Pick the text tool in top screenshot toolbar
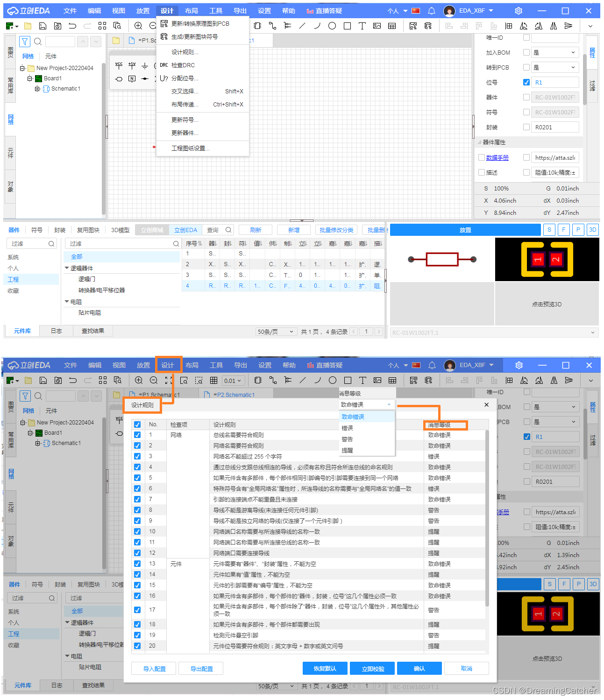The width and height of the screenshot is (604, 700). click(x=362, y=26)
